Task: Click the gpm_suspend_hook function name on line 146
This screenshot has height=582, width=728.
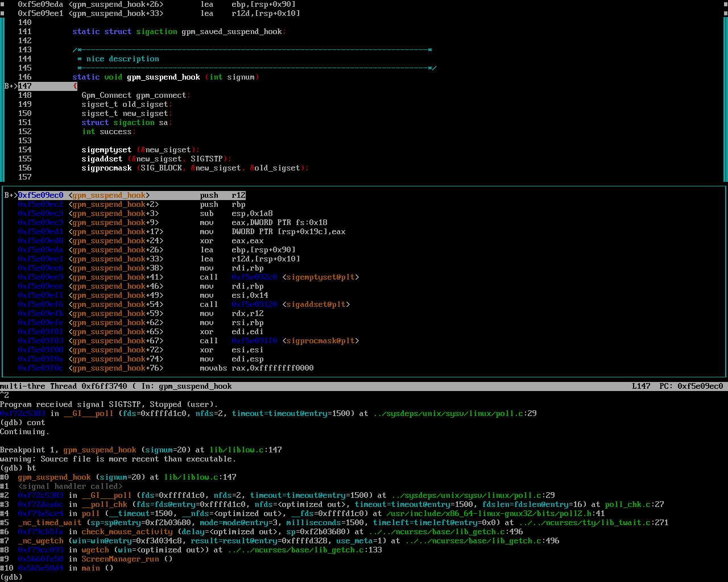Action: coord(163,77)
